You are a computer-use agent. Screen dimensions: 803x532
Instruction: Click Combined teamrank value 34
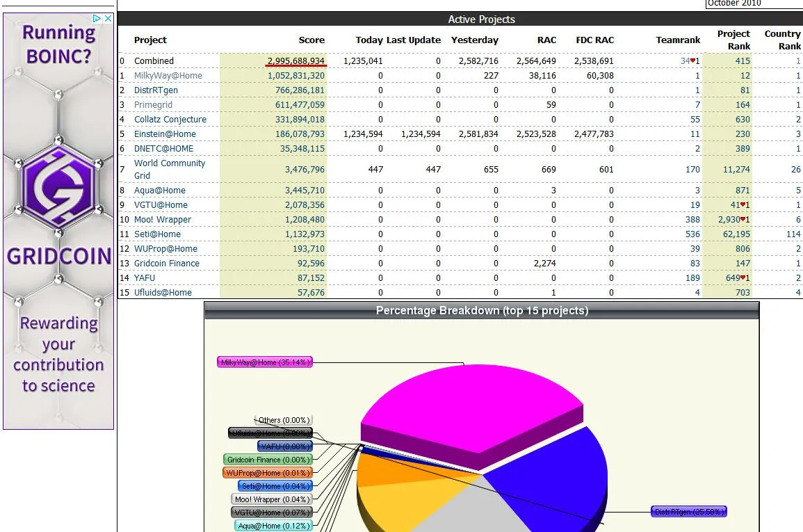tap(685, 61)
